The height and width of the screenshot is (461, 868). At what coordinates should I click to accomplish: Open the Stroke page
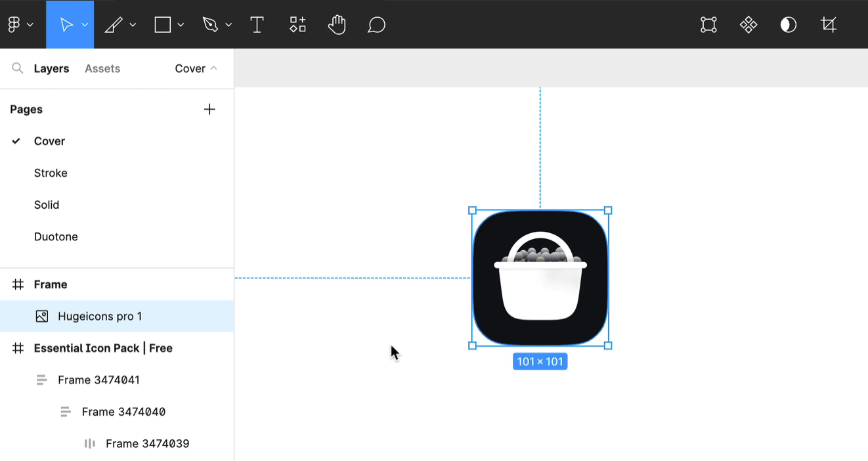pos(51,173)
